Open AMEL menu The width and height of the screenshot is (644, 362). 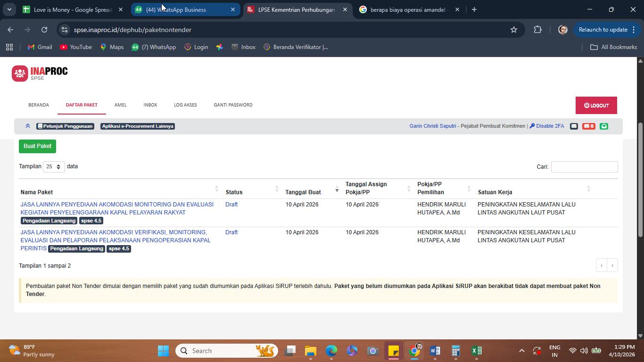coord(120,105)
